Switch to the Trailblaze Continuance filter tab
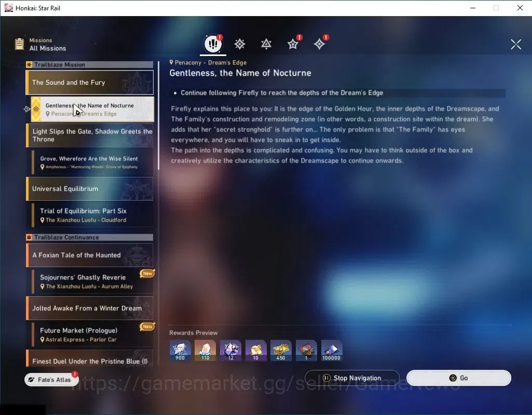 (266, 44)
